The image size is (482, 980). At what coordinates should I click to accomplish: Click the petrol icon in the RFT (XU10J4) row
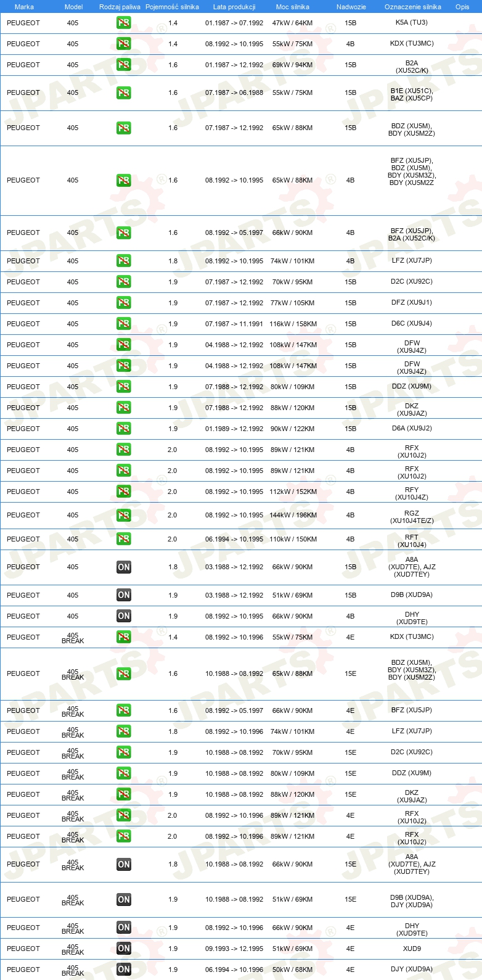click(124, 539)
